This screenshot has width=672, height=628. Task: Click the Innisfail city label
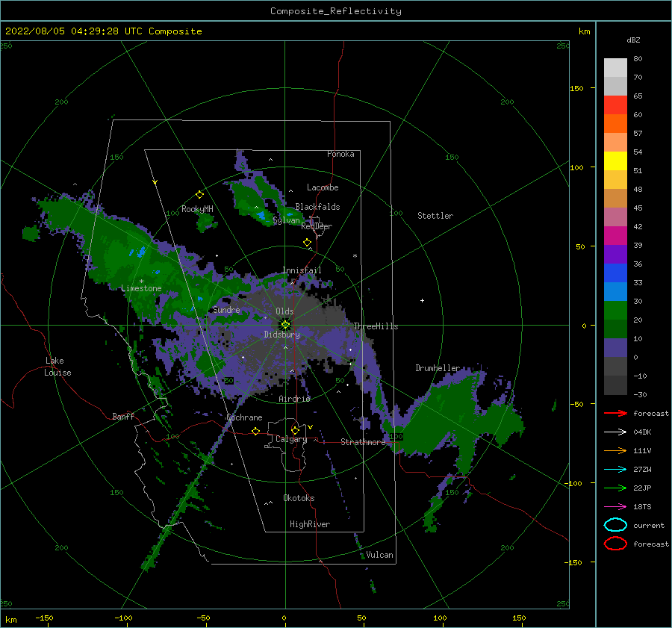click(x=302, y=270)
